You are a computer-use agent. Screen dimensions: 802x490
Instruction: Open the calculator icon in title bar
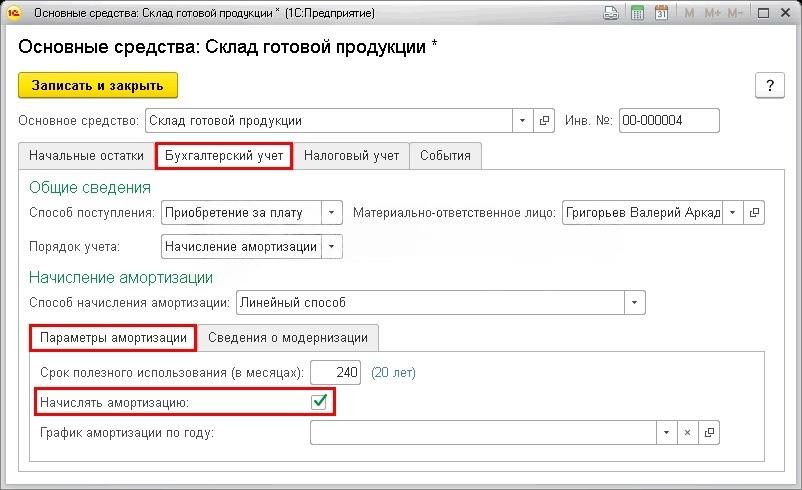pos(637,13)
